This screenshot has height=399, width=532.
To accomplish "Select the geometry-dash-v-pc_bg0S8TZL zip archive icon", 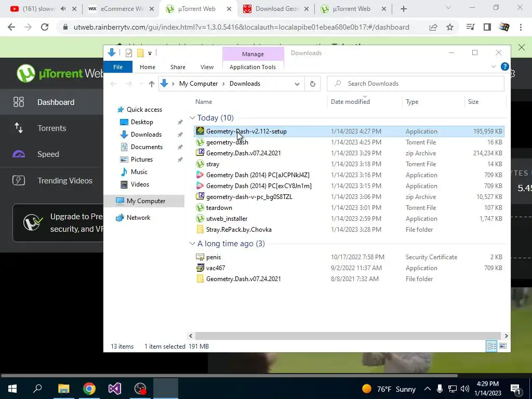I will point(200,197).
